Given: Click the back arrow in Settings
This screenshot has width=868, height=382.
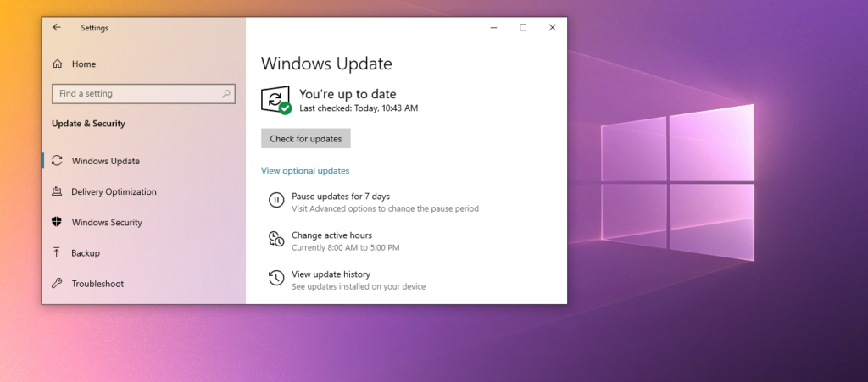Looking at the screenshot, I should [x=57, y=28].
